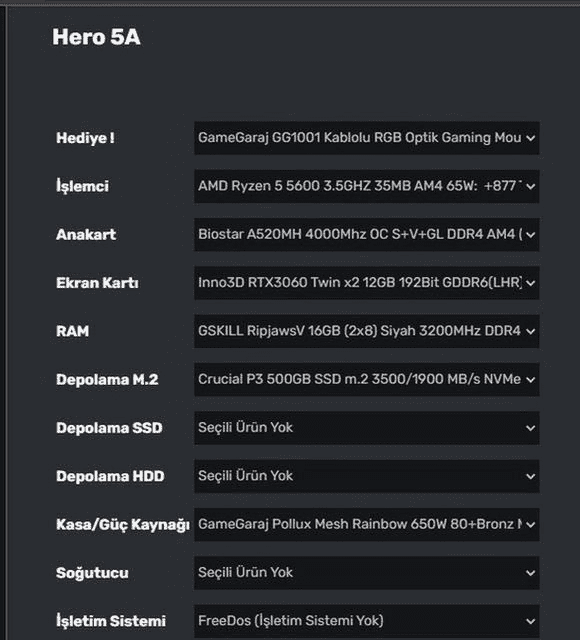Viewport: 580px width, 640px height.
Task: Expand the Depolama M.2 Crucial P3 dropdown
Action: [x=367, y=380]
